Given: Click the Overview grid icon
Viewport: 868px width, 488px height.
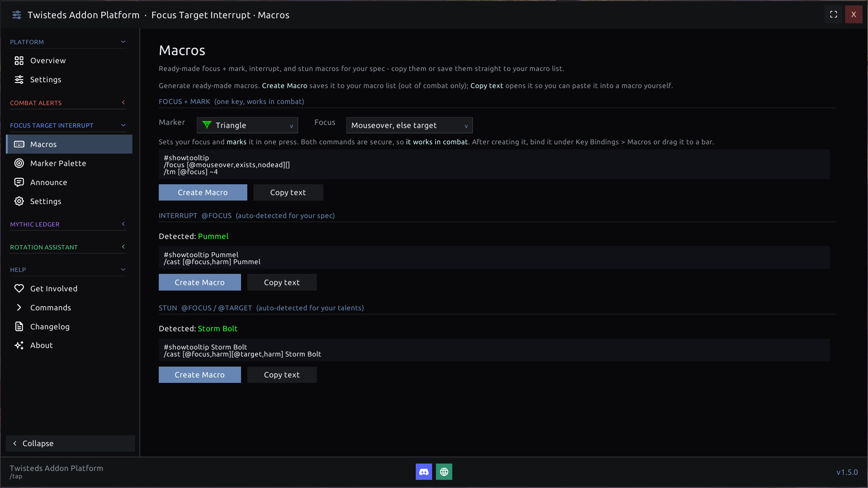Looking at the screenshot, I should pos(19,61).
